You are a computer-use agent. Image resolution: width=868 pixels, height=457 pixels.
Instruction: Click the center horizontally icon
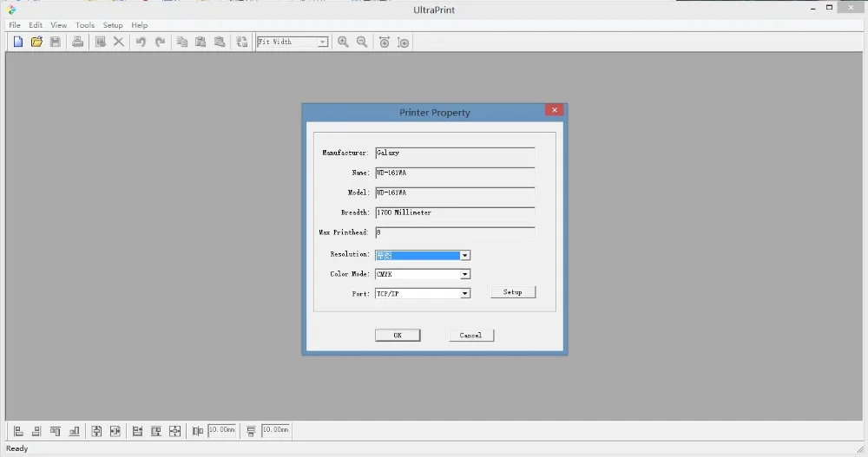point(115,431)
